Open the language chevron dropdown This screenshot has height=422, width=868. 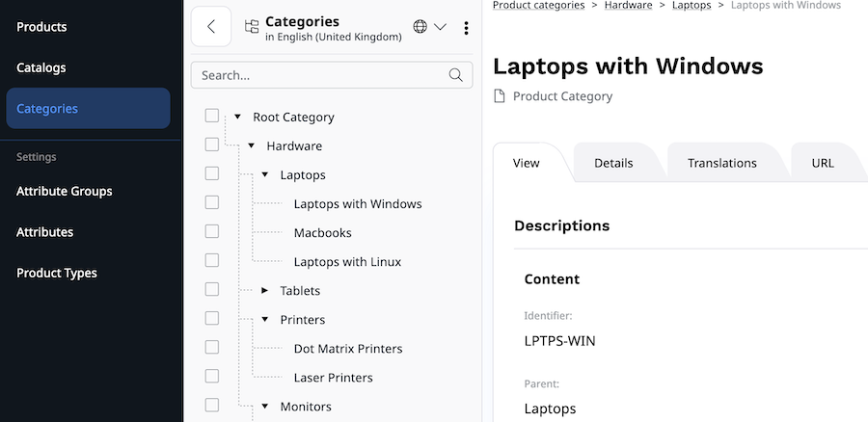[x=440, y=27]
